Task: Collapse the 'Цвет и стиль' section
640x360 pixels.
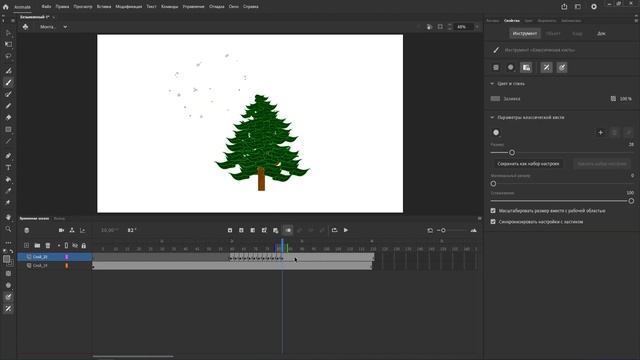Action: [x=492, y=84]
